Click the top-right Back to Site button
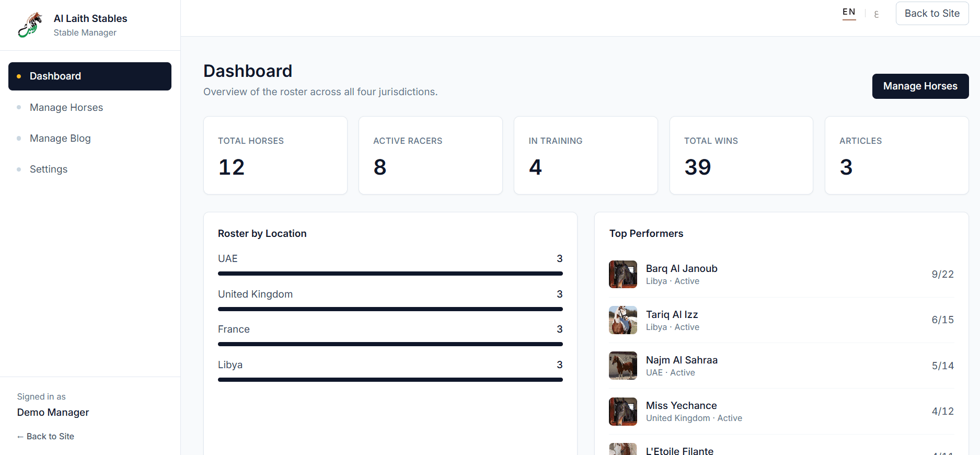This screenshot has height=455, width=980. coord(932,14)
